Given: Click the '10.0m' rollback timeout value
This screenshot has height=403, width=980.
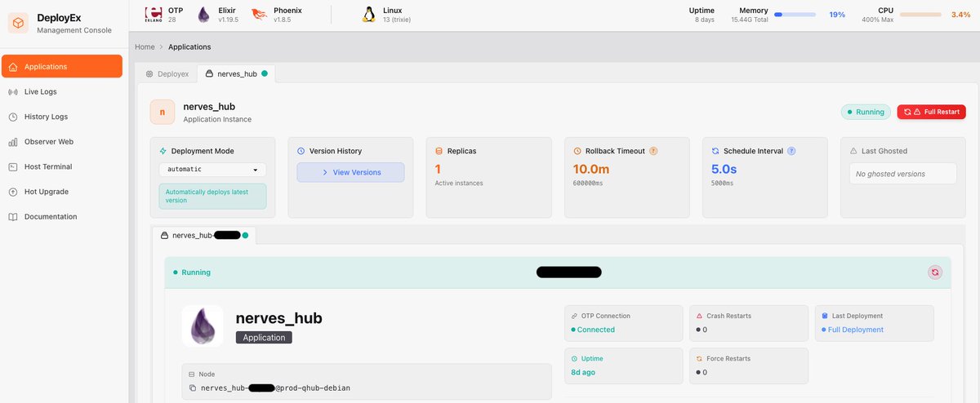Looking at the screenshot, I should point(591,169).
